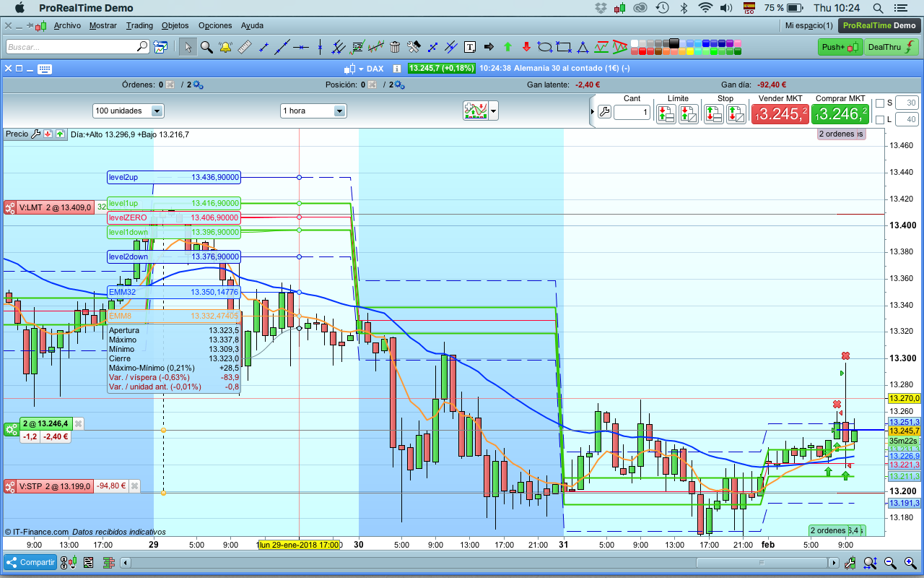Choose the black right-arrow drawing tool
Image resolution: width=924 pixels, height=578 pixels.
(489, 47)
